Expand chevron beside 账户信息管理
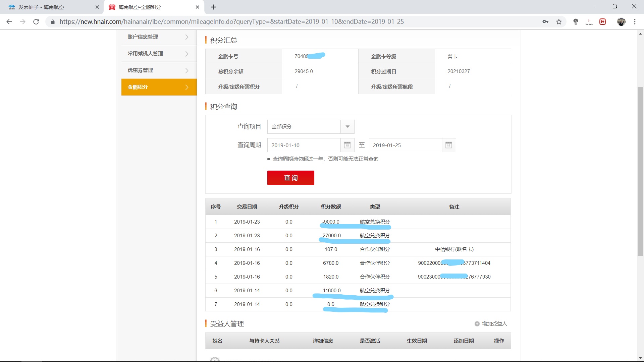The width and height of the screenshot is (644, 362). [187, 37]
